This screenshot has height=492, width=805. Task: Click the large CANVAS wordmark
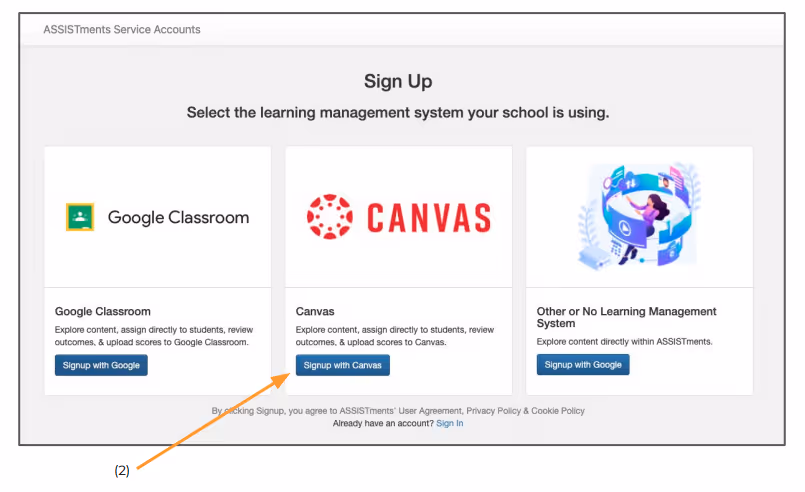(429, 218)
